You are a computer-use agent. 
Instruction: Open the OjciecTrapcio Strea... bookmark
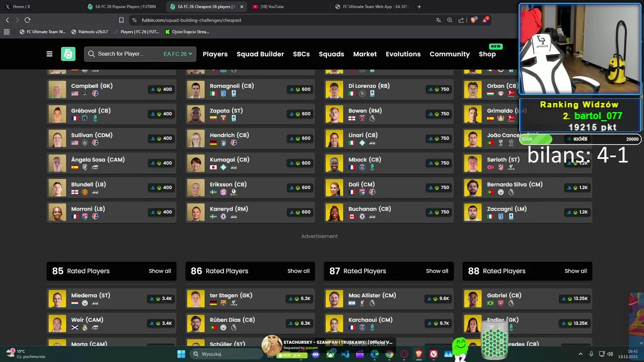point(187,32)
